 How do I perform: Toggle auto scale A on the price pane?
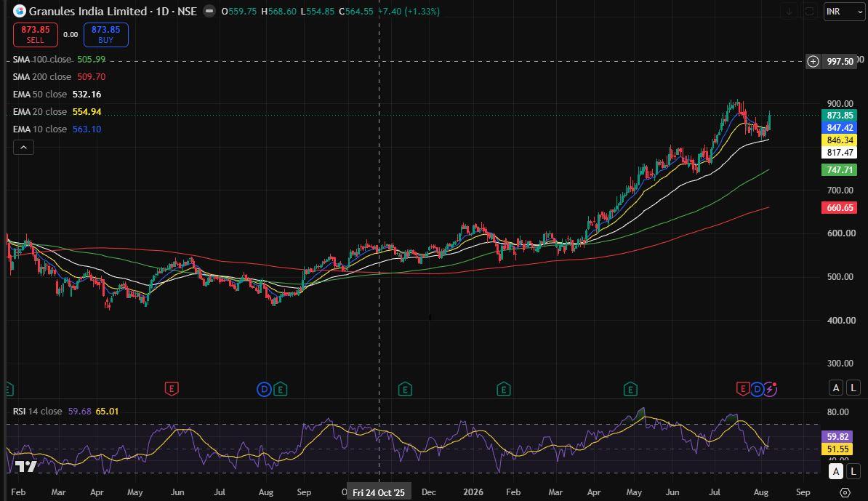point(836,388)
